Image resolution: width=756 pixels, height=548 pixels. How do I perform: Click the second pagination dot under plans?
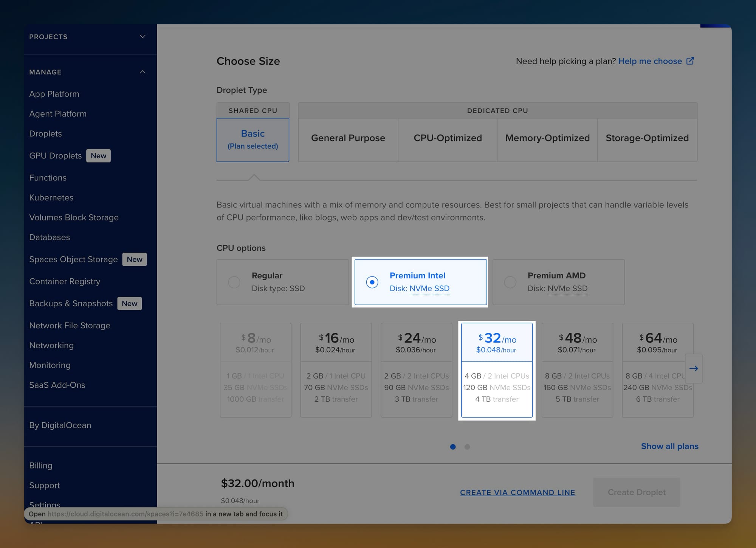(467, 447)
